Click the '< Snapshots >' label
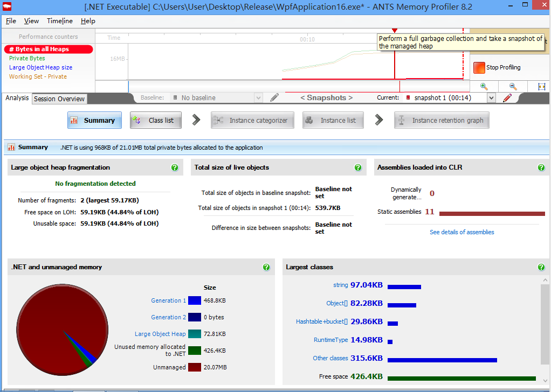 pyautogui.click(x=327, y=97)
